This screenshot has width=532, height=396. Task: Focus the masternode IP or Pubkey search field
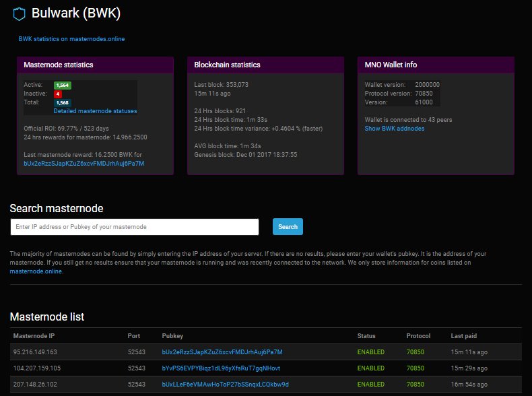[x=135, y=227]
